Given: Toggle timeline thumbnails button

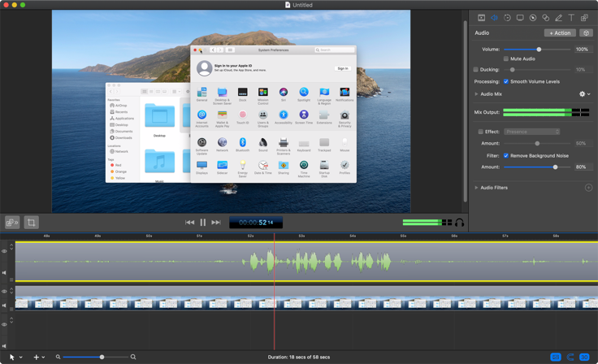Looking at the screenshot, I should pyautogui.click(x=556, y=357).
